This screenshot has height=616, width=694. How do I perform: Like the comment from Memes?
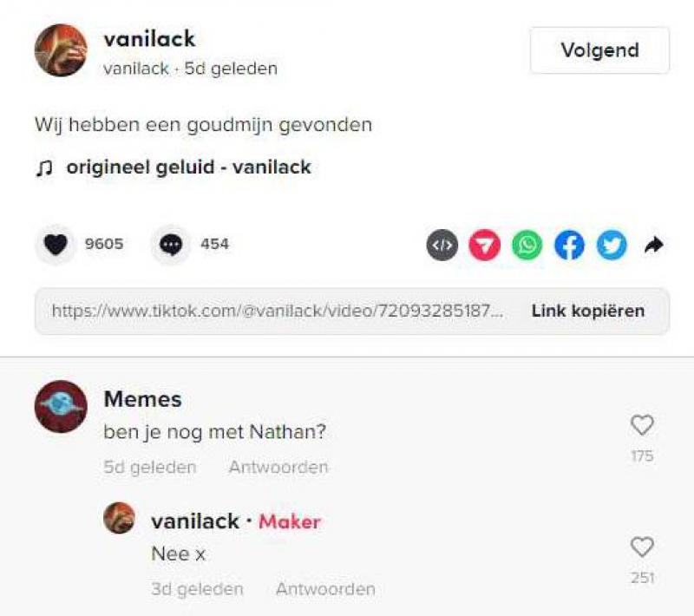pos(641,425)
